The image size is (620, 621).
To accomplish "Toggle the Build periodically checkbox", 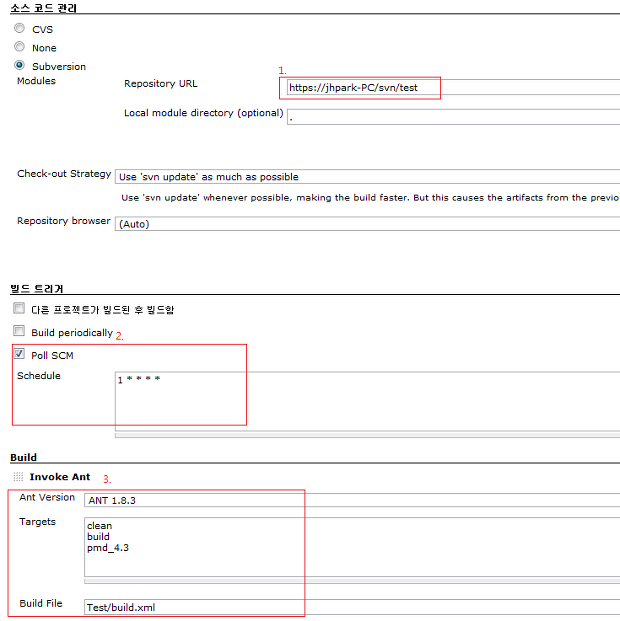I will 19,331.
